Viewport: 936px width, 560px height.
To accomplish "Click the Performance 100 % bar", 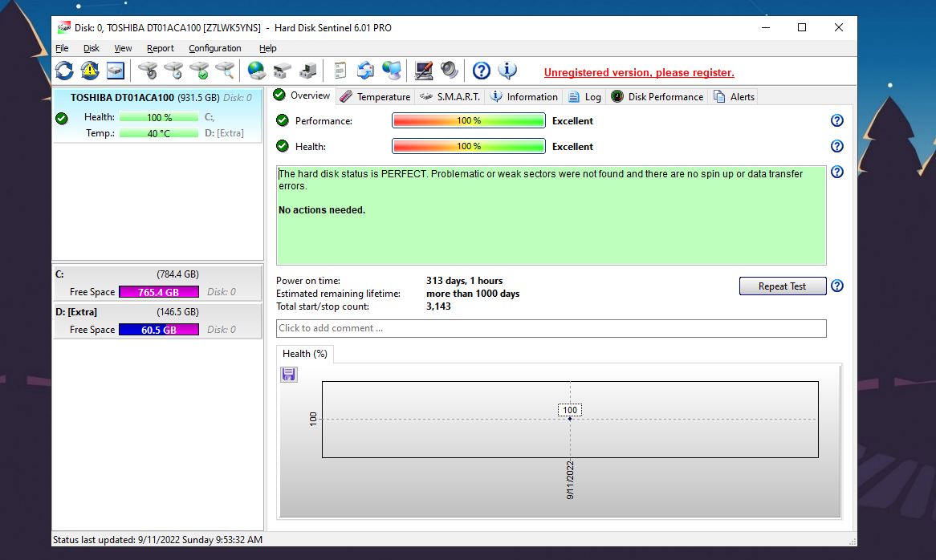I will [x=469, y=120].
